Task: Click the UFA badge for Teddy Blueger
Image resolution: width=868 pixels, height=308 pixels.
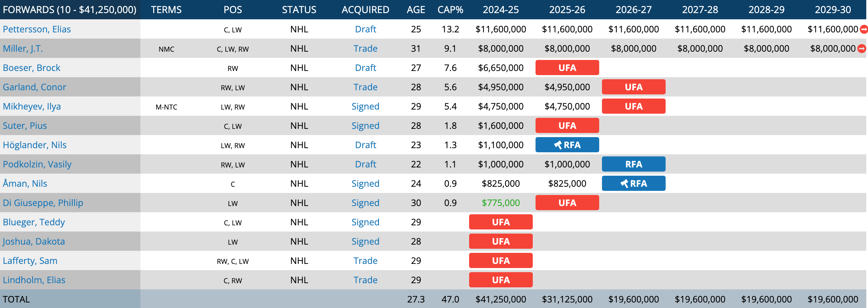Action: point(500,222)
